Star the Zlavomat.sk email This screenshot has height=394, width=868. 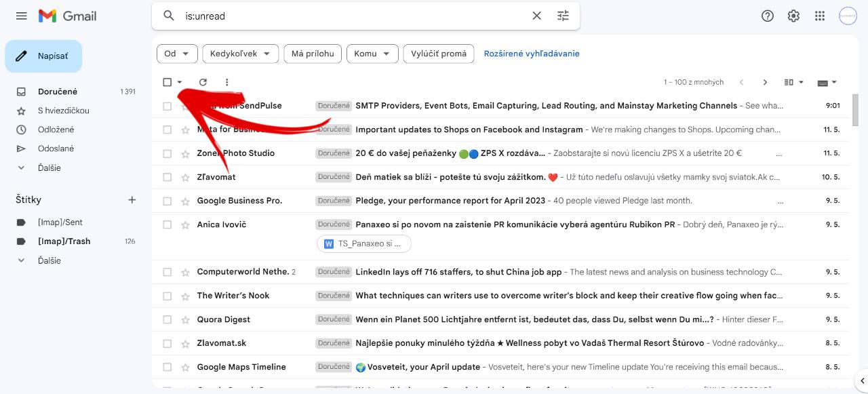coord(185,343)
